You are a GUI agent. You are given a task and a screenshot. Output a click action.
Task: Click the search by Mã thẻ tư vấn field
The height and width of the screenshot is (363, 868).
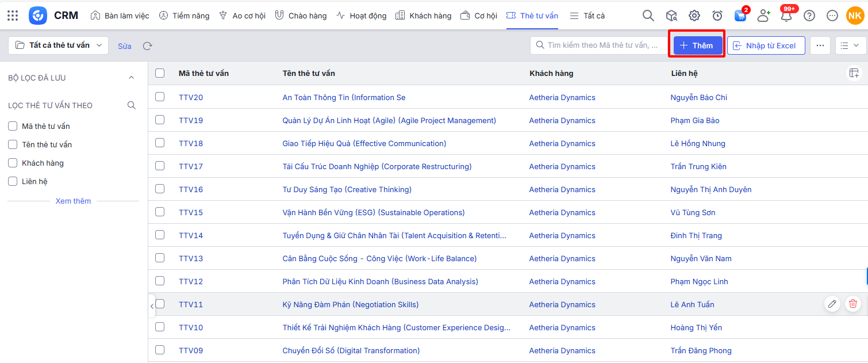[x=602, y=45]
